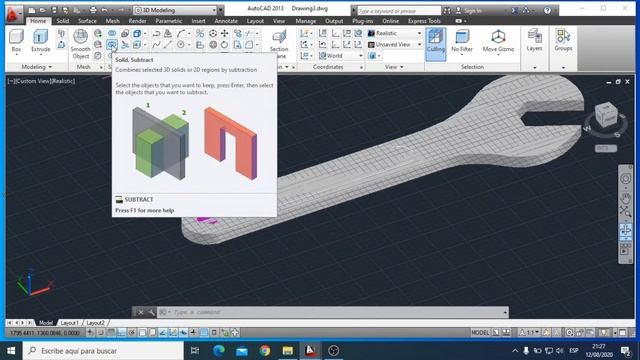Select the Move tool in Modify

pos(224,33)
